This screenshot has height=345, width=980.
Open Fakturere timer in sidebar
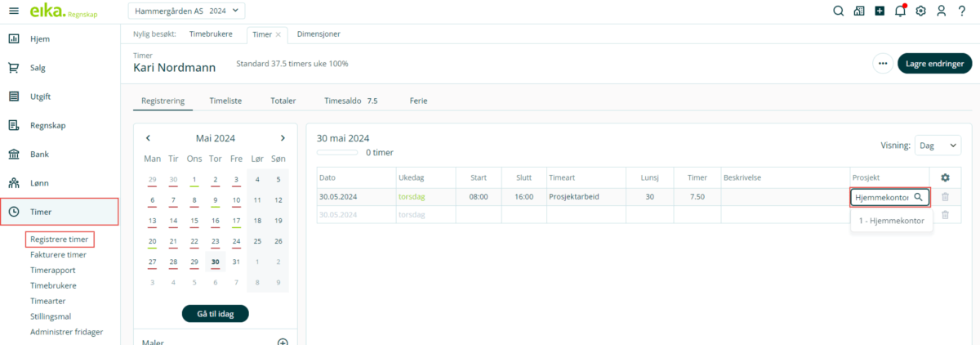pyautogui.click(x=58, y=254)
